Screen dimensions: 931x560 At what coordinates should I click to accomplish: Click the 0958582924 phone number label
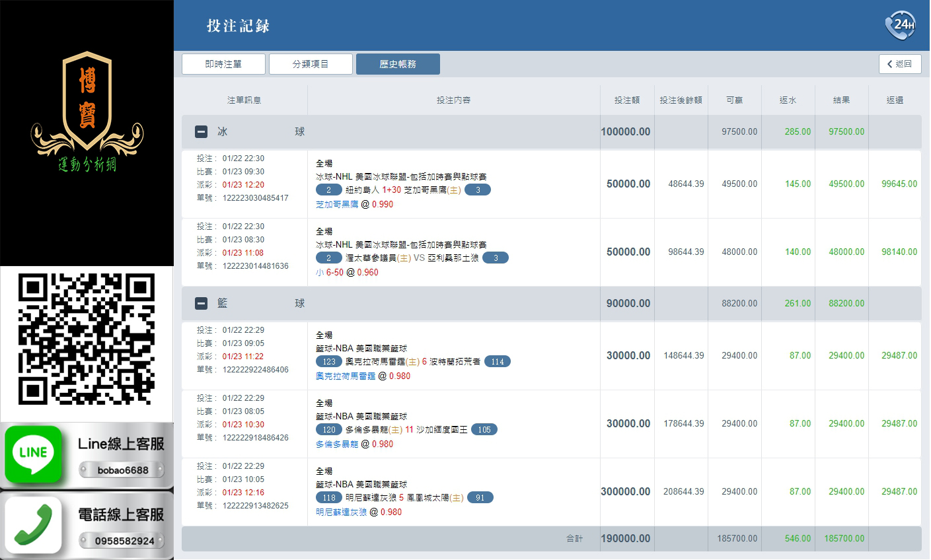[x=124, y=541]
